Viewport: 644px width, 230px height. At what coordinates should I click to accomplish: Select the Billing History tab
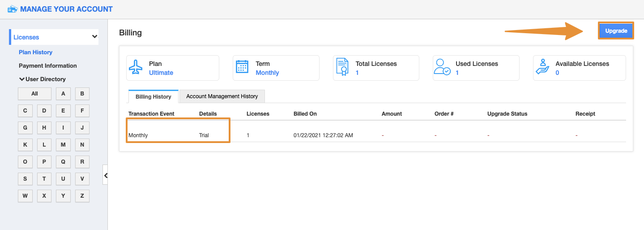[153, 97]
